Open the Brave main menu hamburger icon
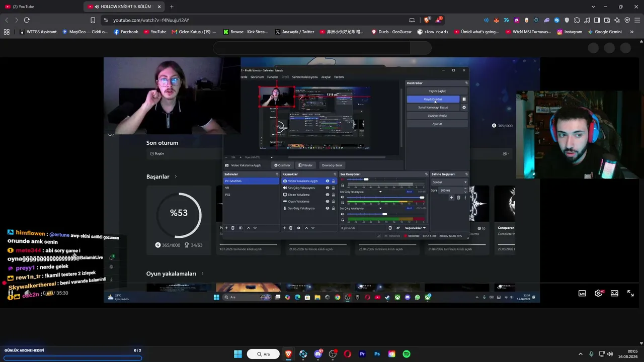644x362 pixels. click(637, 20)
